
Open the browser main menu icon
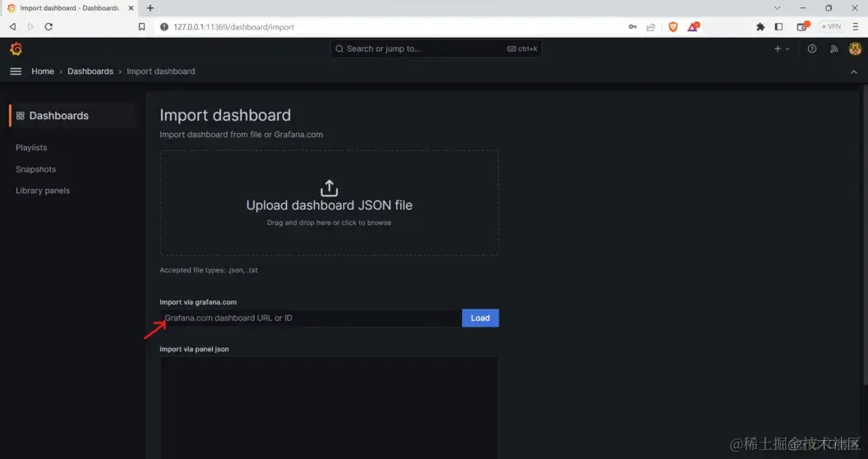(x=856, y=26)
